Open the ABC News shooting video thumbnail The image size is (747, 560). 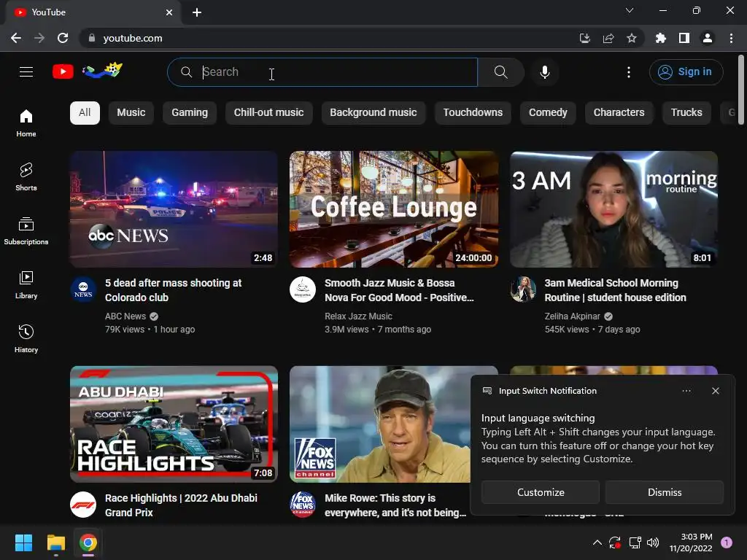click(174, 209)
